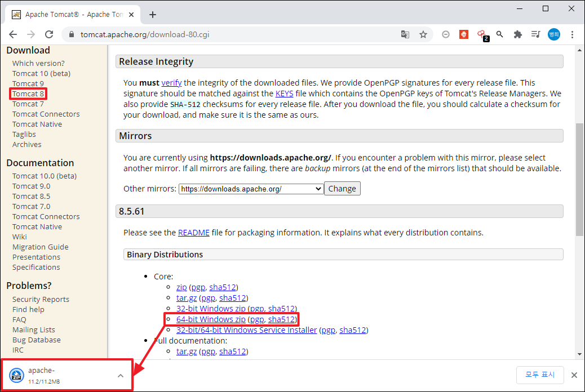Go back using the browser back arrow
The height and width of the screenshot is (392, 585).
point(13,34)
